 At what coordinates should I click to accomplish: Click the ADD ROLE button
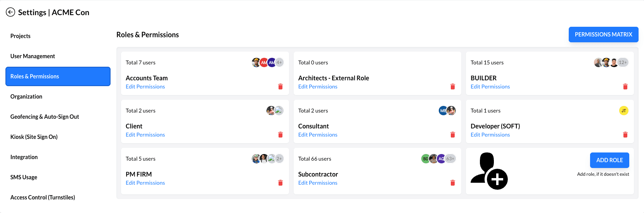point(609,160)
